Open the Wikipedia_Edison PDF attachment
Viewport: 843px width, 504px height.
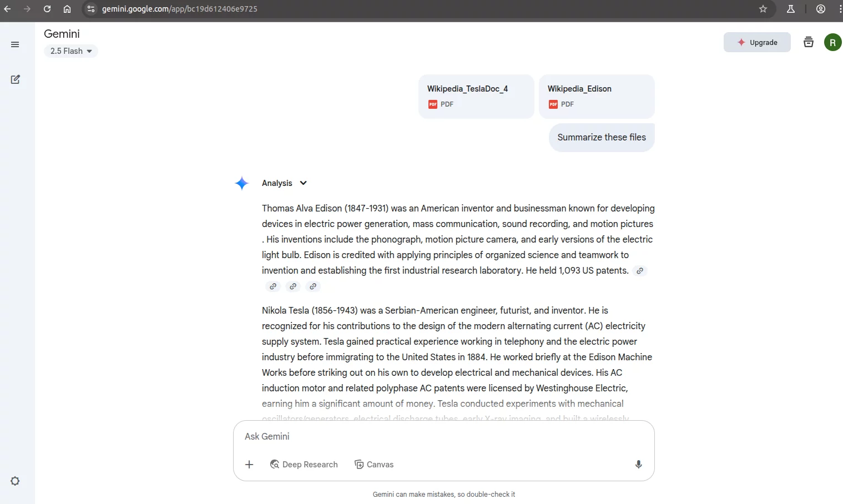597,97
